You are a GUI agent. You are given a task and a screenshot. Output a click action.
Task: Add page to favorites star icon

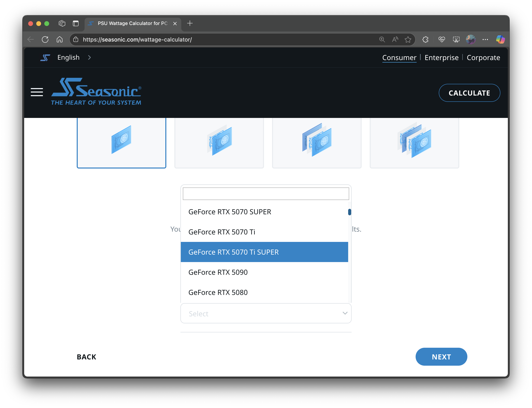(x=408, y=39)
